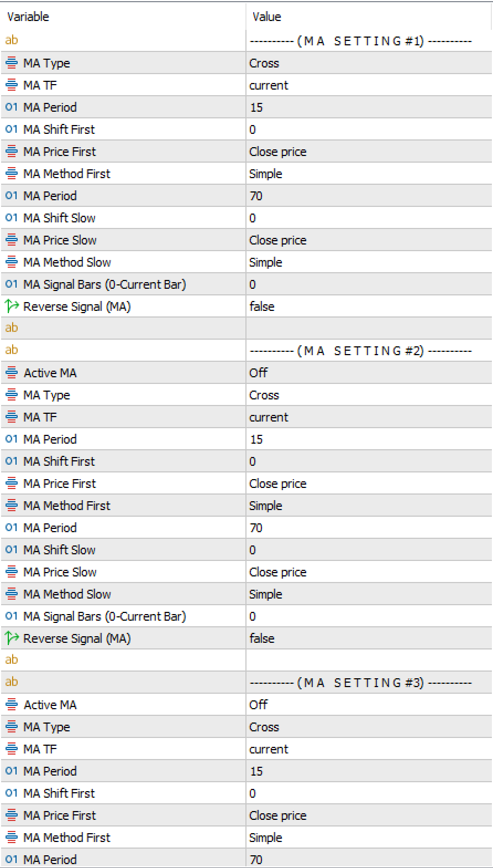Open MA Method Slow Simple value in Setting #2
The width and height of the screenshot is (493, 868).
pyautogui.click(x=369, y=594)
